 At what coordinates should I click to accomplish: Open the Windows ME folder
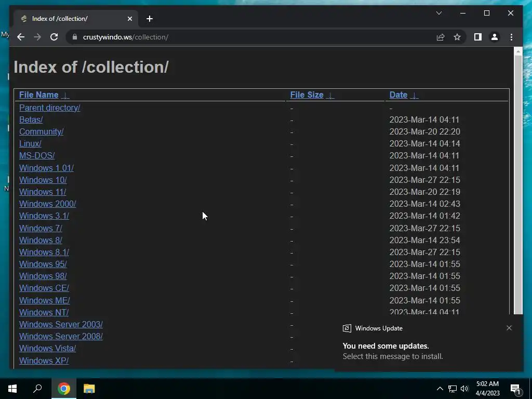(x=45, y=301)
